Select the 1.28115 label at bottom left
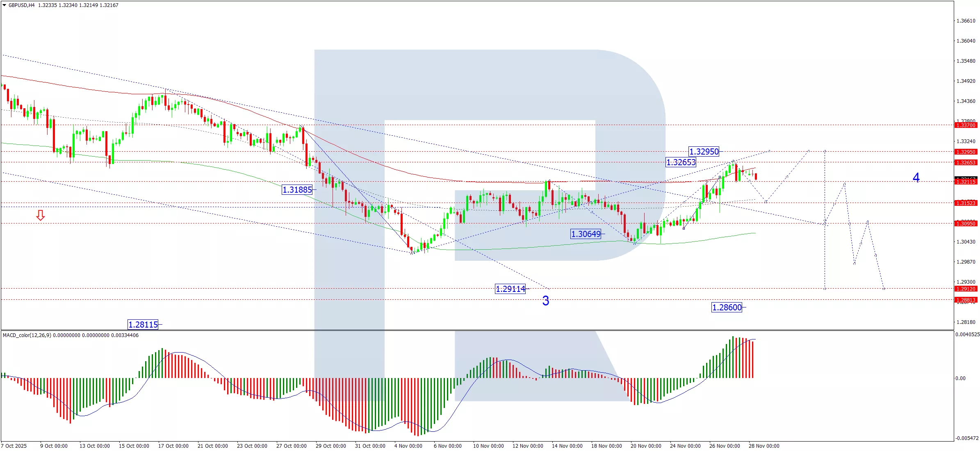The width and height of the screenshot is (980, 451). point(143,325)
